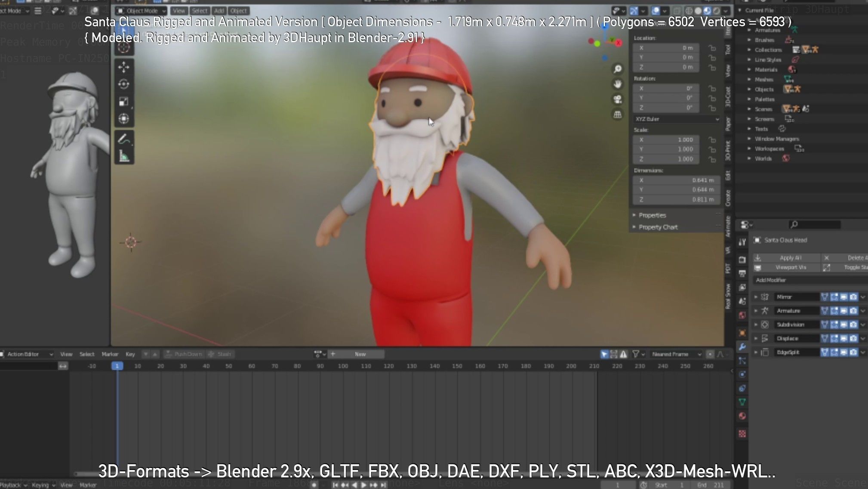Open the Action Editor Marker menu
868x489 pixels.
click(x=110, y=354)
